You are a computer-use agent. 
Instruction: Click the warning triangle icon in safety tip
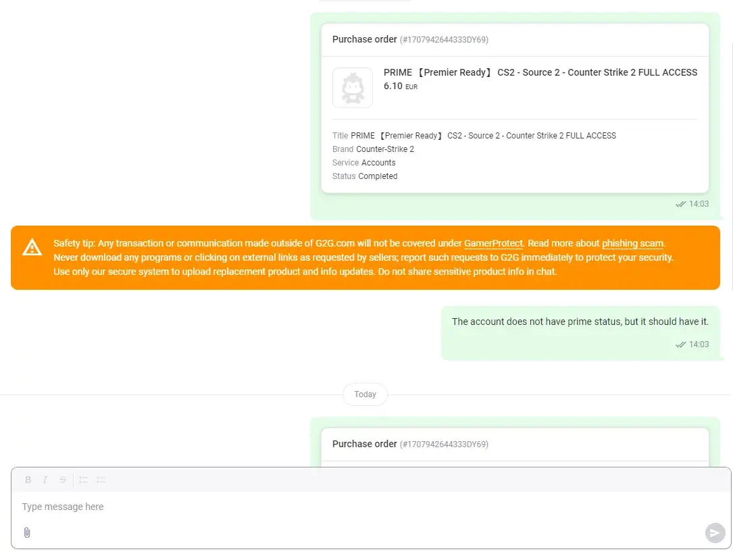tap(32, 247)
